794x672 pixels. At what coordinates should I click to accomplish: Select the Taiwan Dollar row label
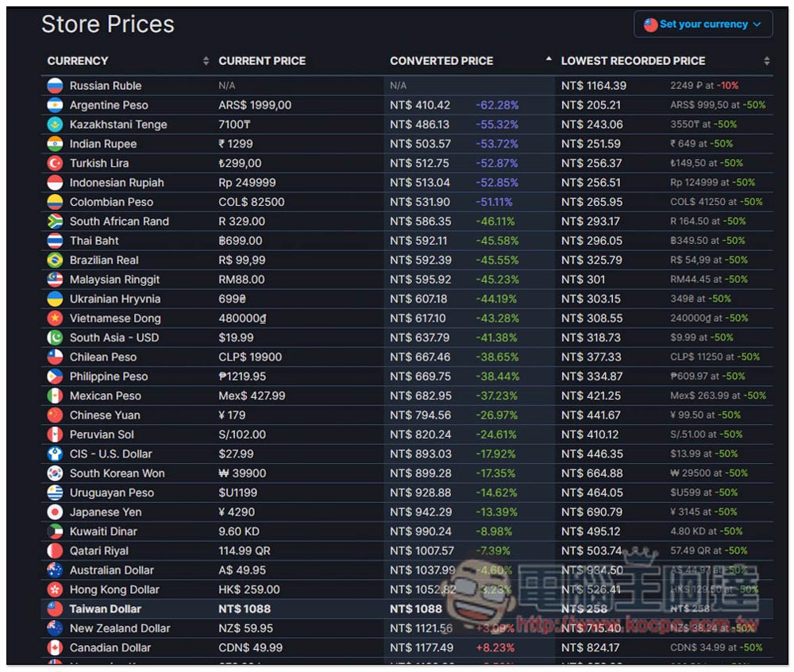click(106, 608)
